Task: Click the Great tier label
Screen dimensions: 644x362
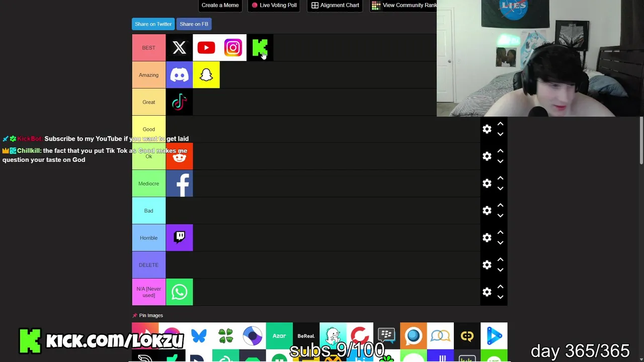Action: point(148,102)
